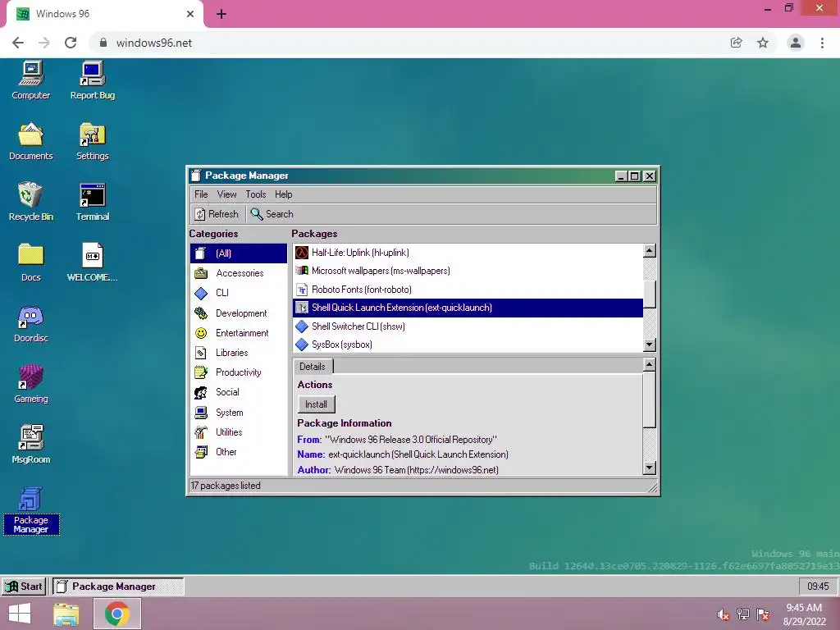Select the SysBox package

coord(468,345)
